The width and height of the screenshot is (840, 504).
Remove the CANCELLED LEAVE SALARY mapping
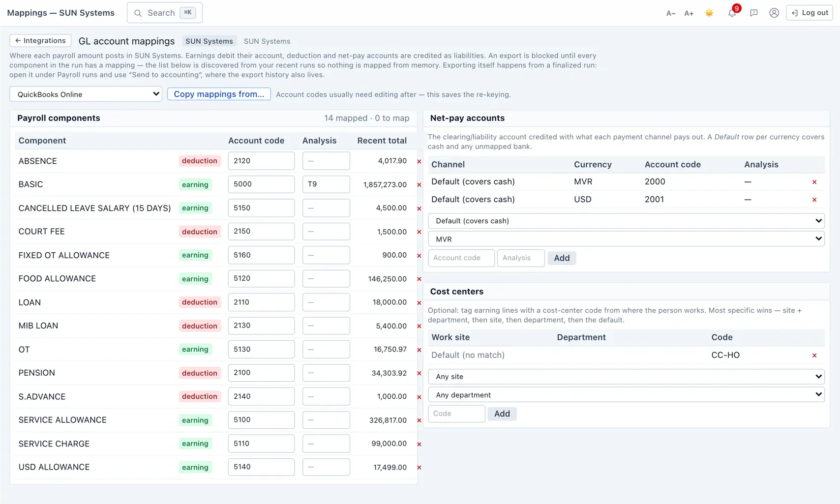[x=419, y=208]
